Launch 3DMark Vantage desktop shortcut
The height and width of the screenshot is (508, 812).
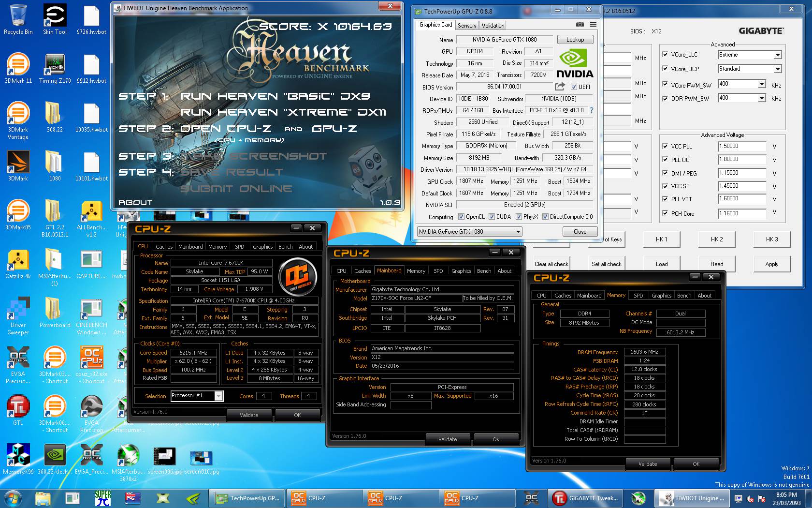point(18,121)
